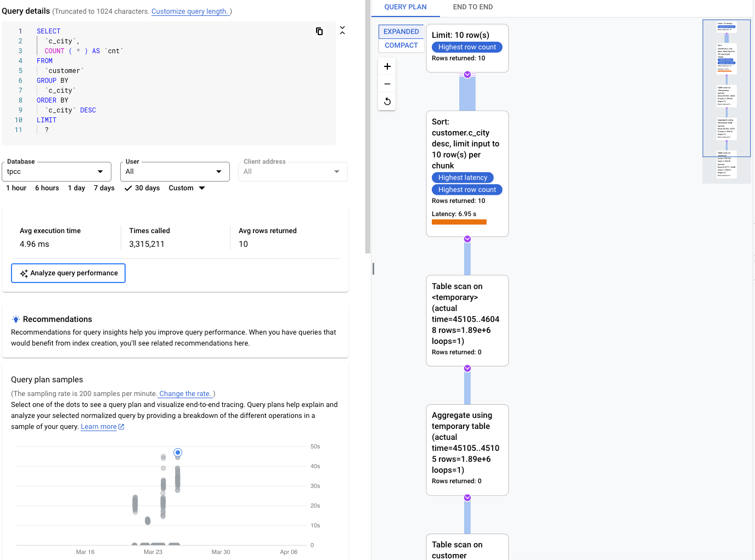The width and height of the screenshot is (755, 560).
Task: Copy the SQL query text
Action: (319, 31)
